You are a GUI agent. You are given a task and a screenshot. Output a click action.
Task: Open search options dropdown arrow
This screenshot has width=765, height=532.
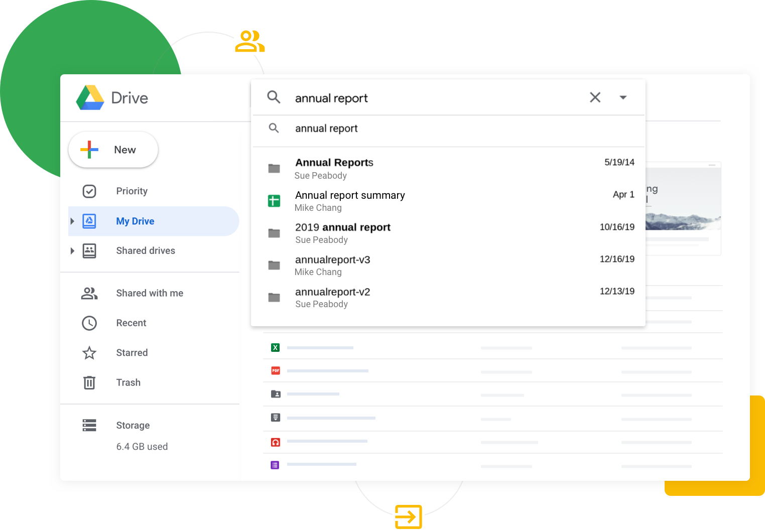click(623, 97)
